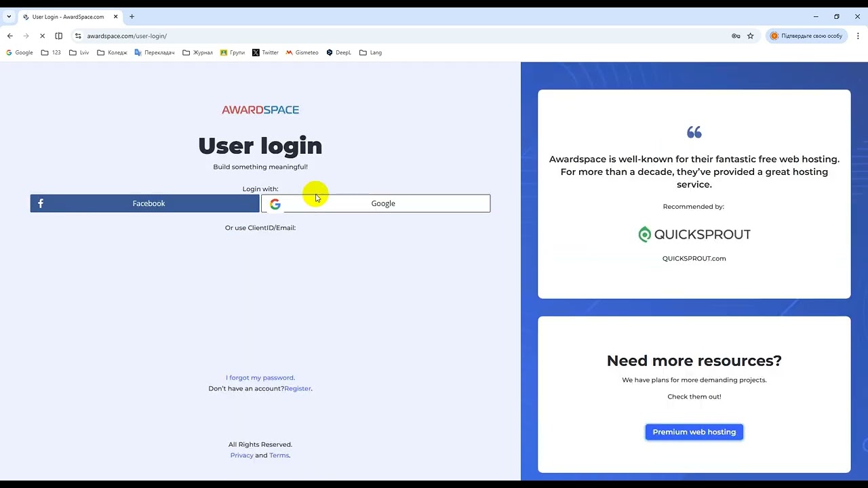868x488 pixels.
Task: Open the Групи bookmark
Action: point(233,52)
